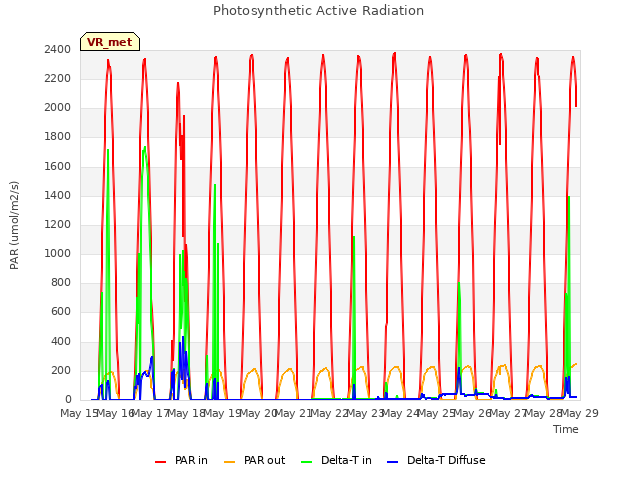Click the 1200 y-axis tick value
Viewport: 640px width, 480px height.
[x=58, y=224]
